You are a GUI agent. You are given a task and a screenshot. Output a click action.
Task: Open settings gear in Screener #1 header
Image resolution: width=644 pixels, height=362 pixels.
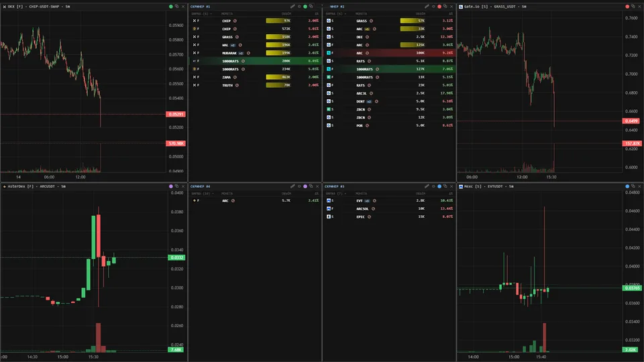pyautogui.click(x=299, y=7)
